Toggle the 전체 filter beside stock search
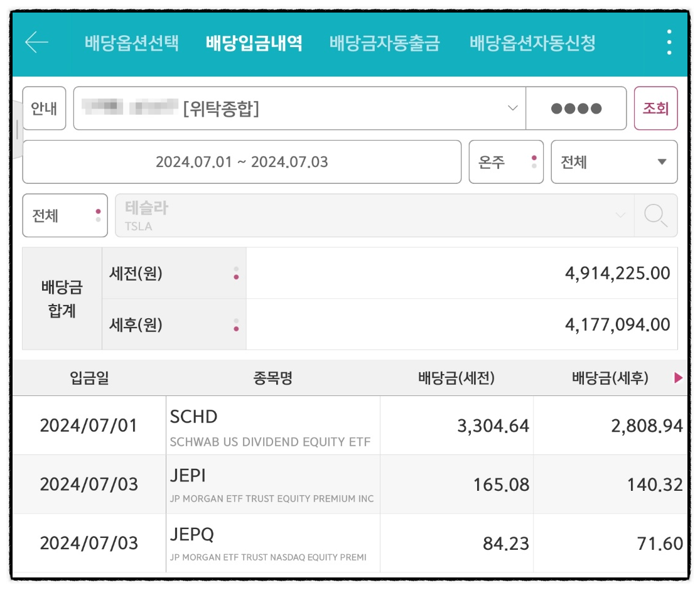The image size is (700, 590). (65, 215)
